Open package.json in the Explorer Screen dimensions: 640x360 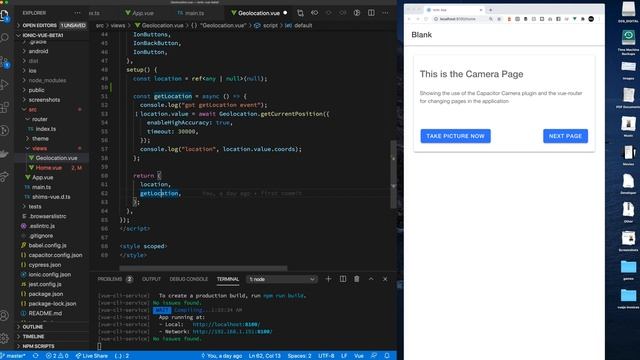[46, 294]
